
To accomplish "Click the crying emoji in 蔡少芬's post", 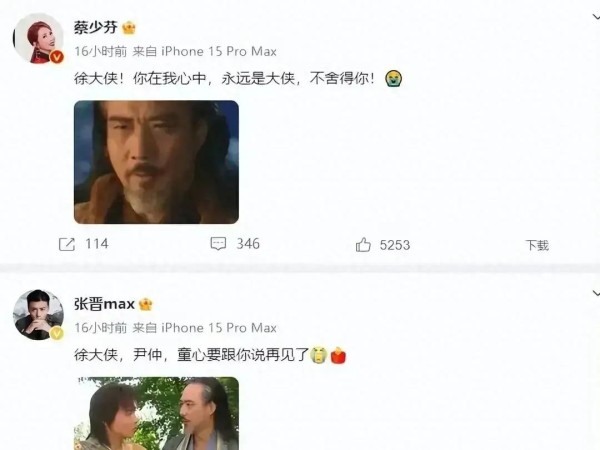I will 394,79.
